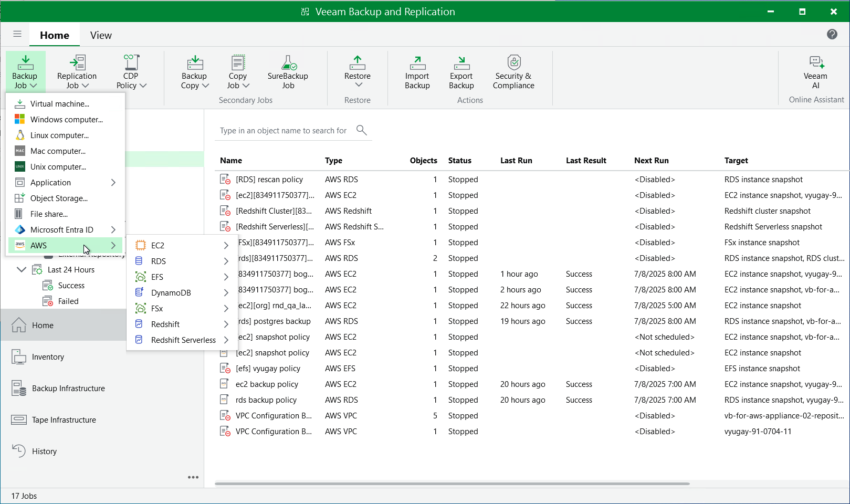Click Export Backup in the ribbon

tap(461, 71)
